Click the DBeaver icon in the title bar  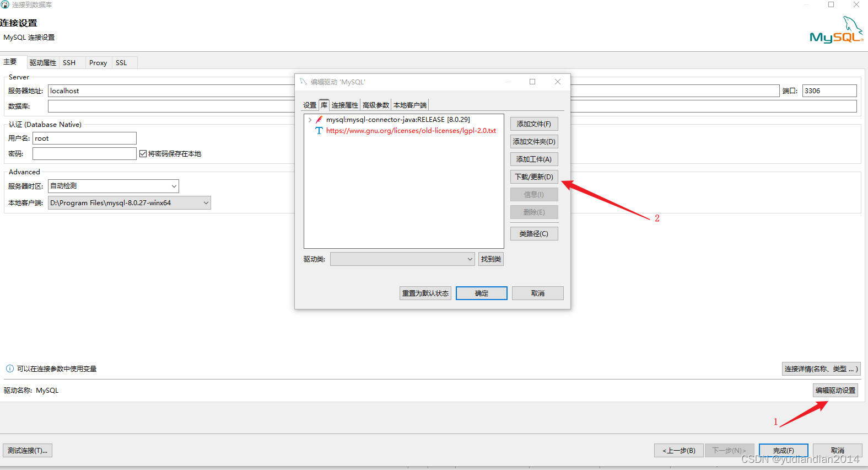click(x=5, y=4)
